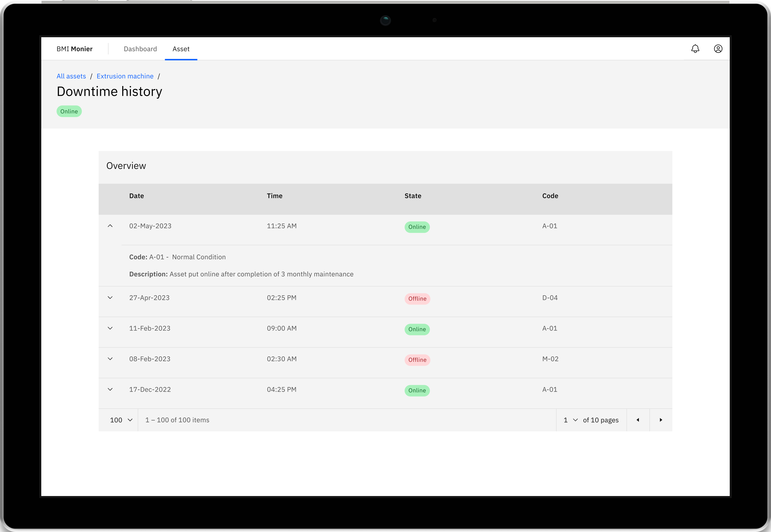This screenshot has width=771, height=532.
Task: Click the Date column header
Action: 136,196
